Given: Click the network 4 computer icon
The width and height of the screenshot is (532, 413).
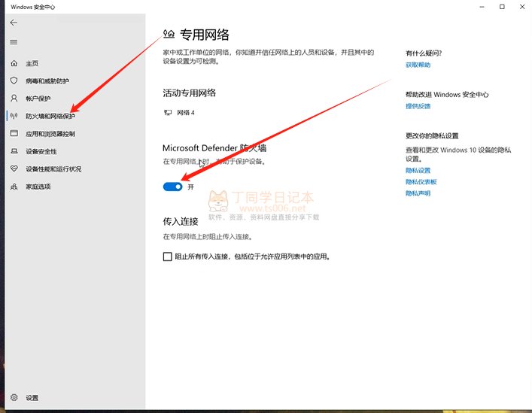Looking at the screenshot, I should [168, 113].
